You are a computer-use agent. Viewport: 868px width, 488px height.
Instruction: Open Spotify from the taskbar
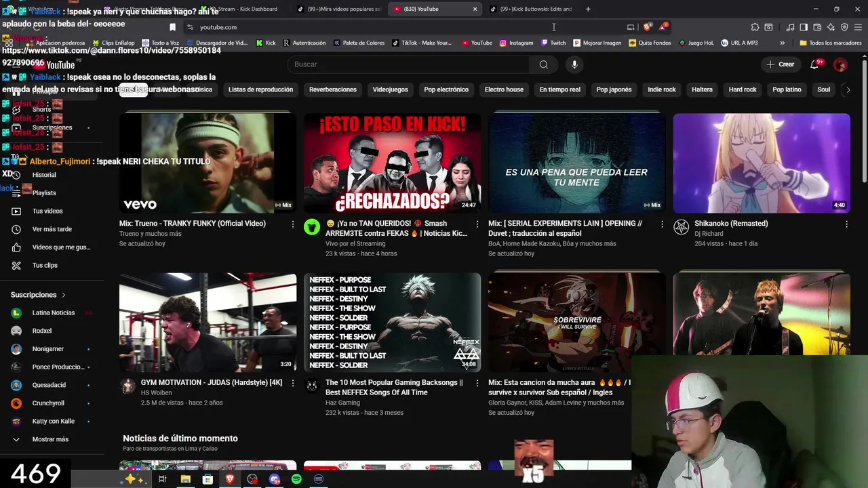(x=296, y=479)
